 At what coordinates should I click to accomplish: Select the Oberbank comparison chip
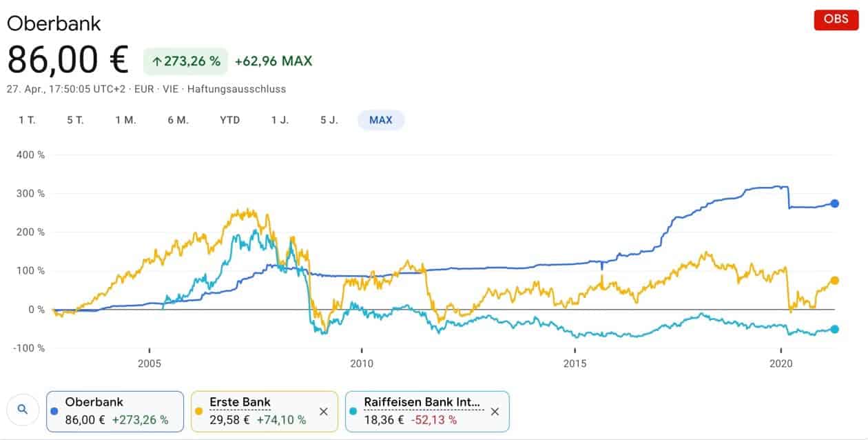115,411
